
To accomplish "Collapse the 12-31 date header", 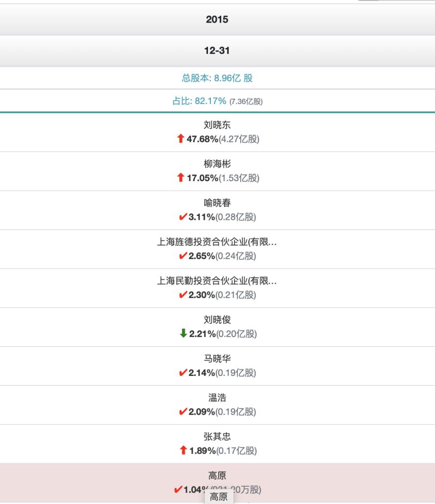I will (217, 51).
